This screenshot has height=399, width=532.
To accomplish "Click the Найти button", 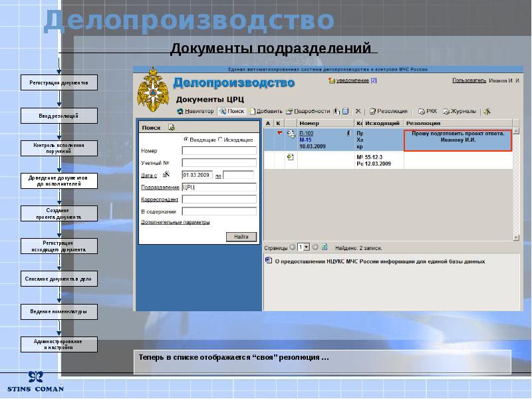I will coord(241,237).
